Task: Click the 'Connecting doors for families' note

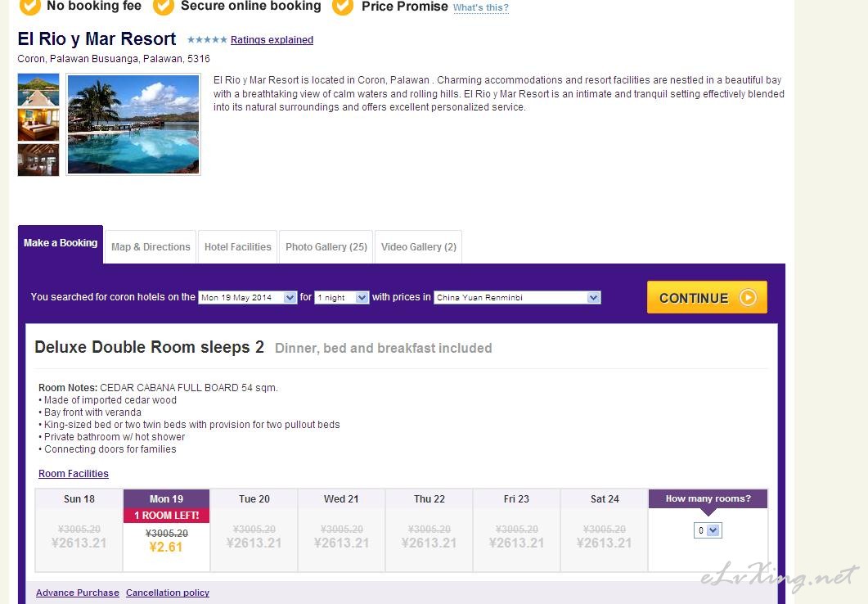Action: point(110,449)
